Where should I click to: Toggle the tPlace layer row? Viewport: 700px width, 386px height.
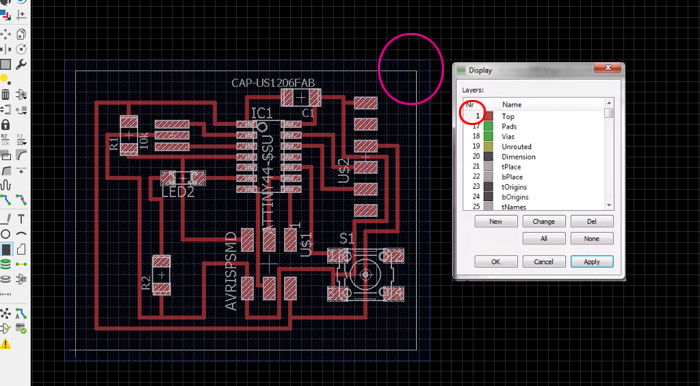[x=534, y=167]
